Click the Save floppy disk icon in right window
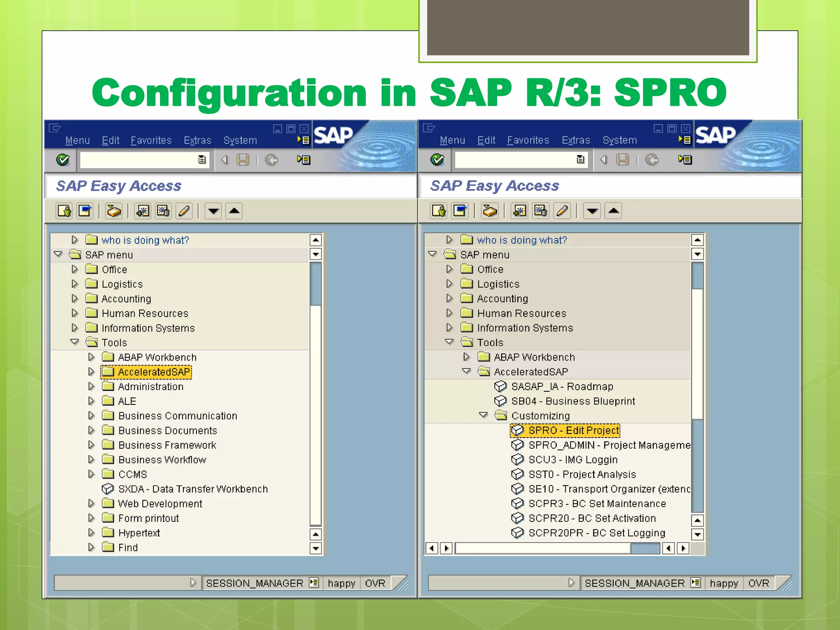840x630 pixels. pyautogui.click(x=623, y=160)
